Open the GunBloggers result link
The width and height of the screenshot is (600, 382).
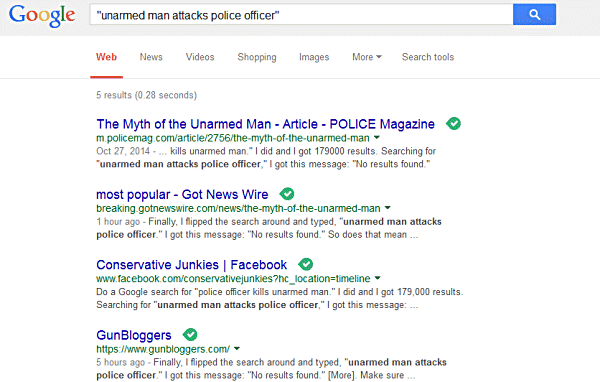point(134,335)
